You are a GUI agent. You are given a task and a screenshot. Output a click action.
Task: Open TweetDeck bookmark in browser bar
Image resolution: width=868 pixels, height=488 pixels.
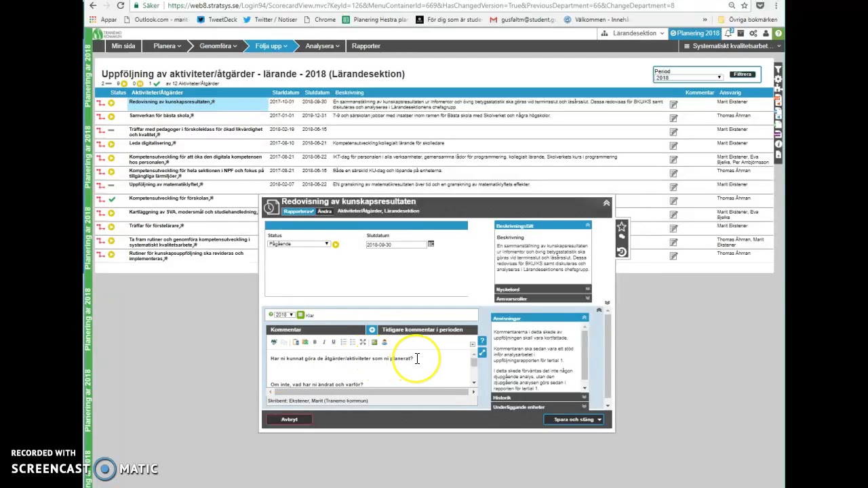pyautogui.click(x=218, y=20)
